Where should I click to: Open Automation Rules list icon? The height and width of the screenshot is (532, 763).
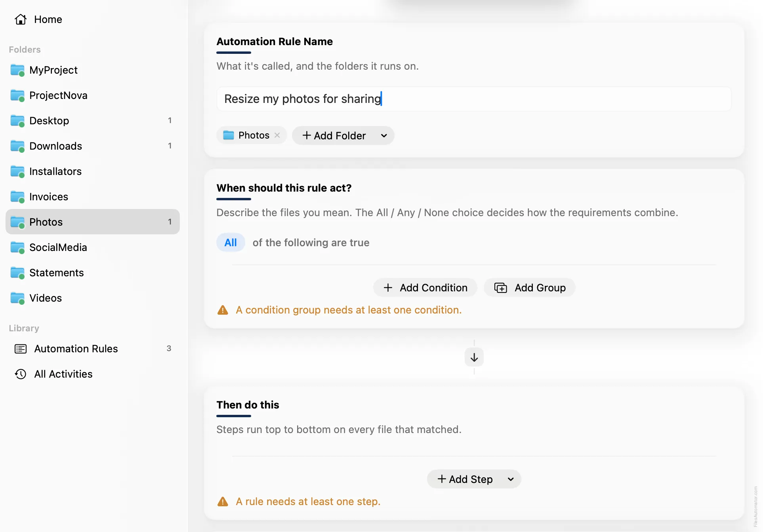click(21, 349)
